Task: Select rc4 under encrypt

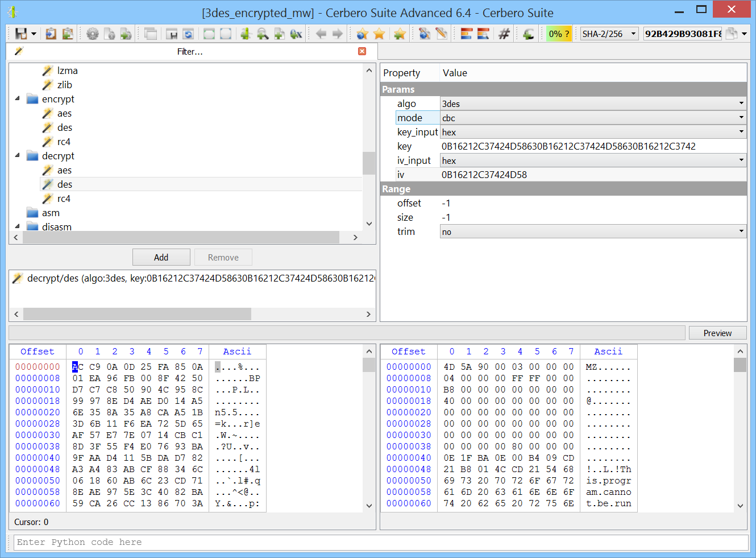Action: click(64, 142)
